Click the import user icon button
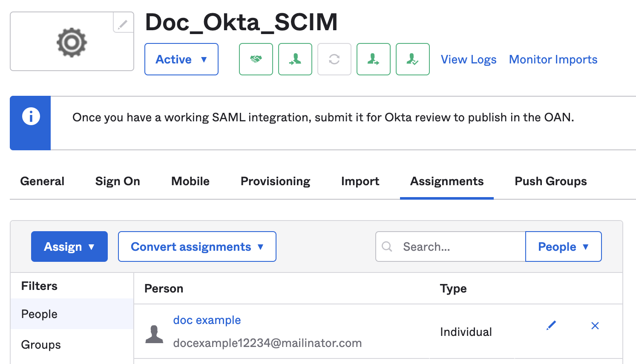 [x=295, y=59]
